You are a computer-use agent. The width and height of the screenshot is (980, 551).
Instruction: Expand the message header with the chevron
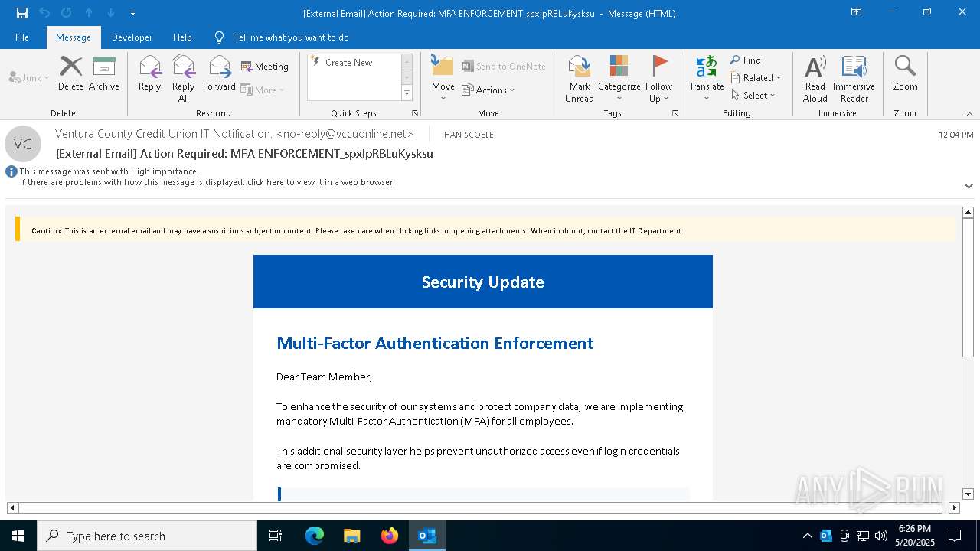pyautogui.click(x=969, y=186)
